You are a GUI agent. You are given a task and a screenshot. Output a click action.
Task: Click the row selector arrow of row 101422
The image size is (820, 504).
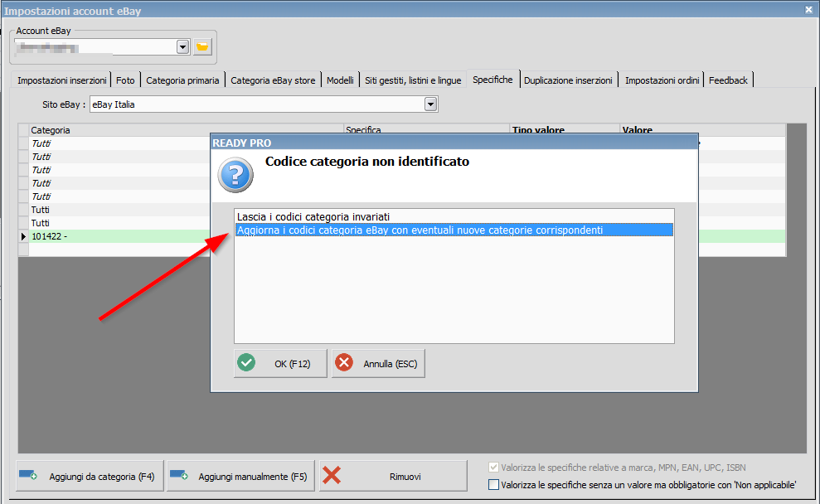point(23,236)
